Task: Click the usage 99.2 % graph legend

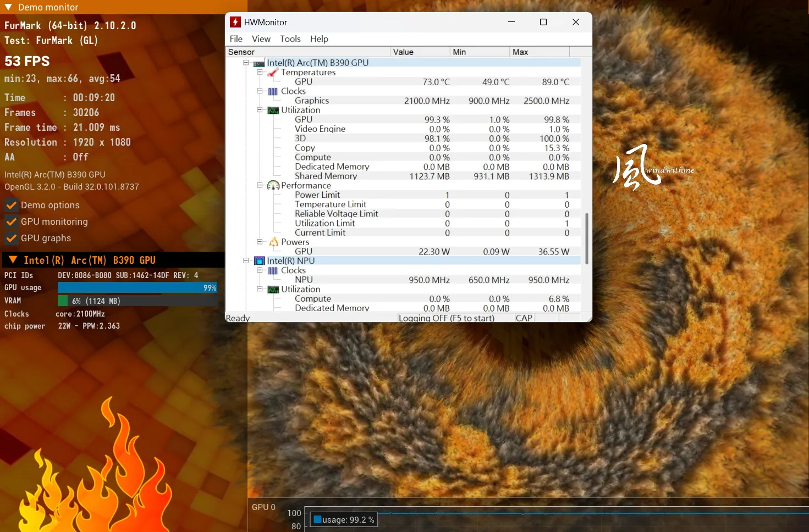Action: (344, 520)
